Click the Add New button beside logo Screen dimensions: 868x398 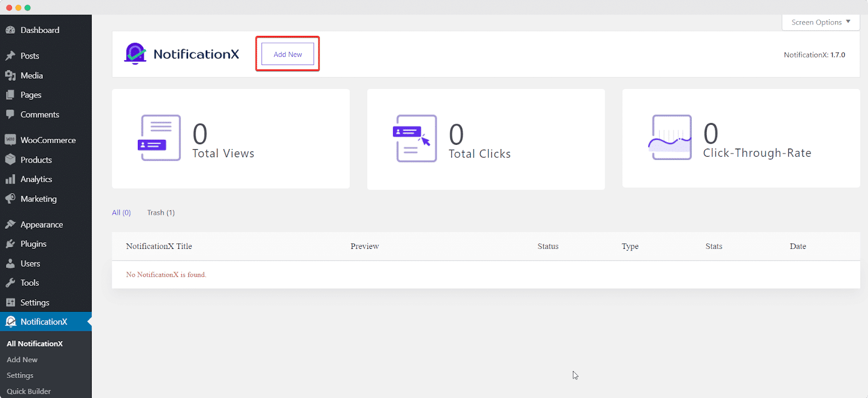point(288,54)
